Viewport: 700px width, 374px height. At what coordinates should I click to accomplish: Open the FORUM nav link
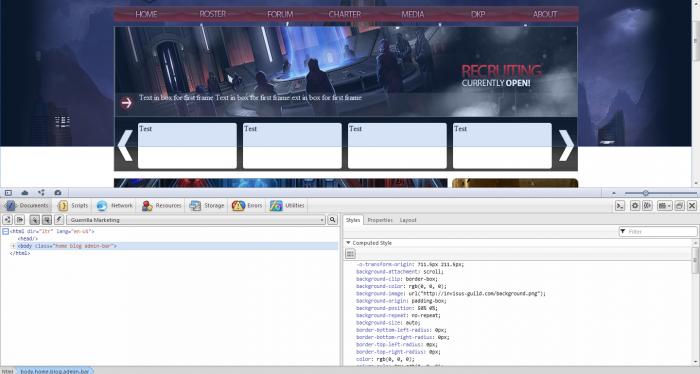point(280,14)
